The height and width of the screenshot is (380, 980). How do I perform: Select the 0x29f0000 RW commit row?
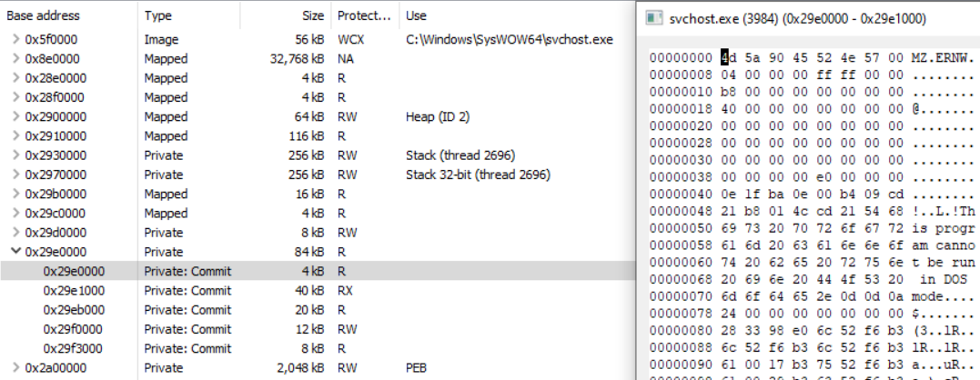click(317, 329)
